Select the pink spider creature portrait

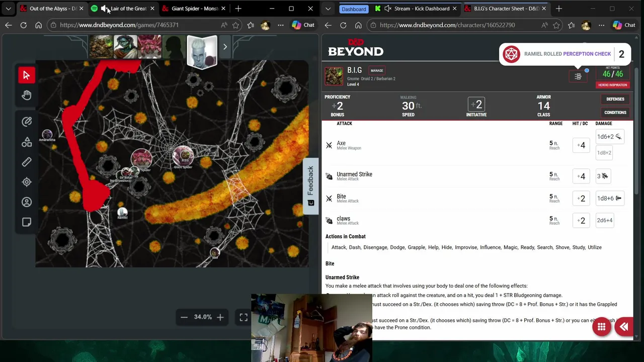click(x=149, y=47)
